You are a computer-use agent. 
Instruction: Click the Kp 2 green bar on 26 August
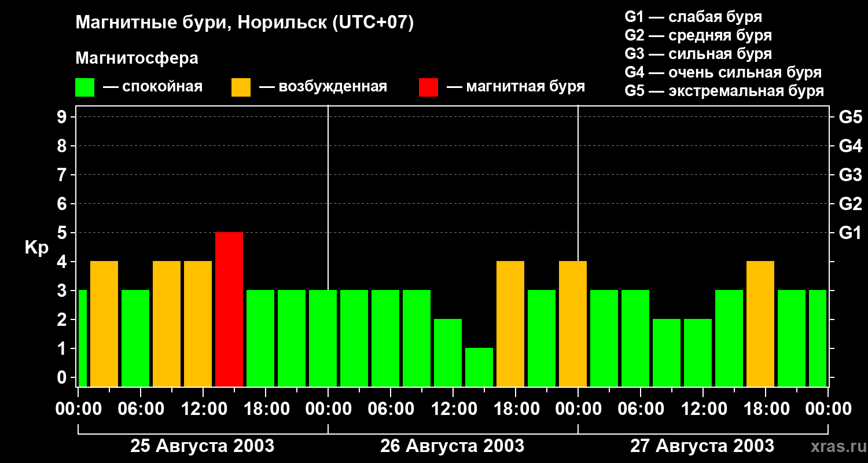click(448, 352)
